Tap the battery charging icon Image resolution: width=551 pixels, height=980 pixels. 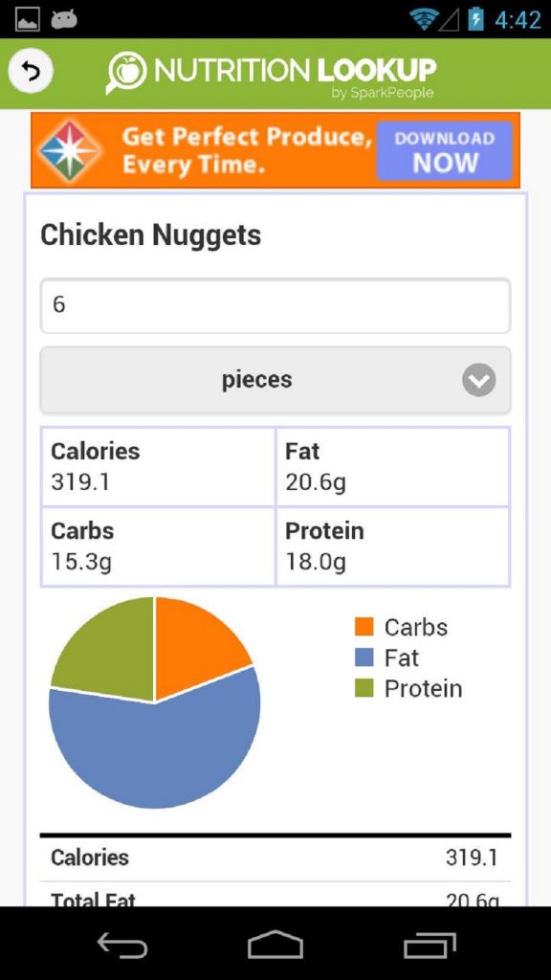(476, 19)
